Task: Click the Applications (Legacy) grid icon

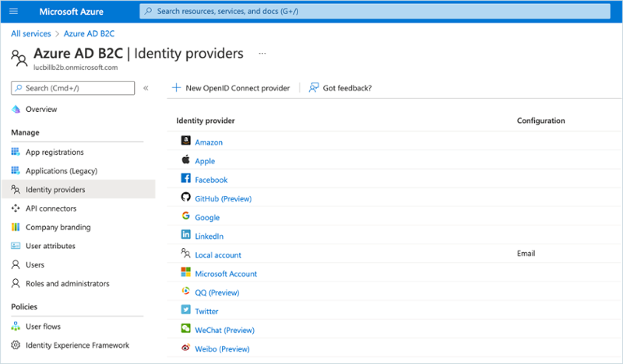Action: [16, 170]
